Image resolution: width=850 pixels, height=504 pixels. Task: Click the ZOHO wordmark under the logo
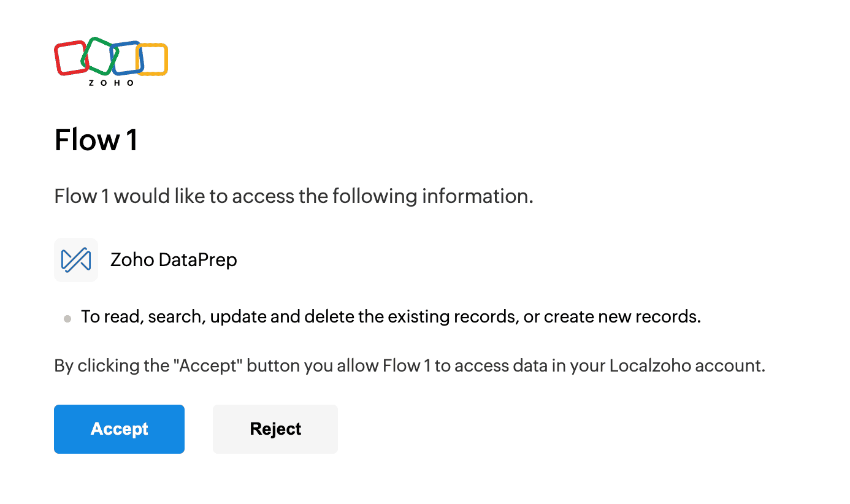pos(111,83)
